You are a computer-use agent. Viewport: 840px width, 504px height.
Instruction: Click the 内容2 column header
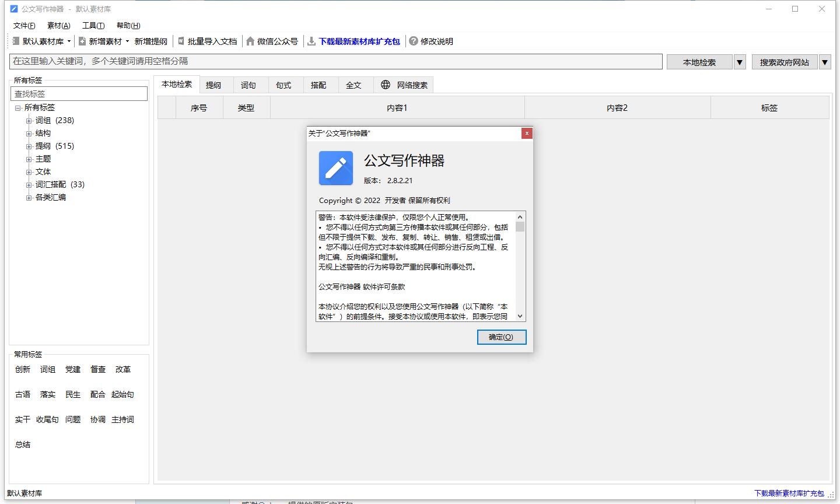point(617,108)
